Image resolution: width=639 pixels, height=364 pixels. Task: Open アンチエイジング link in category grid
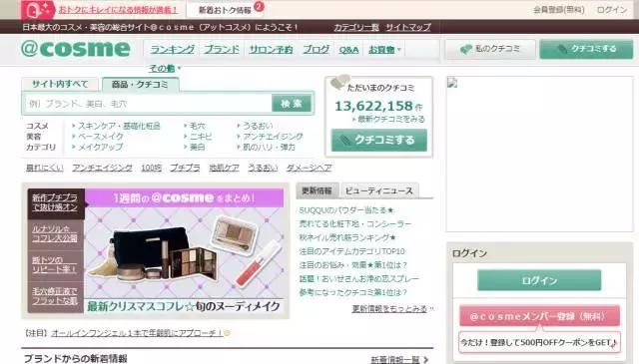pos(273,137)
